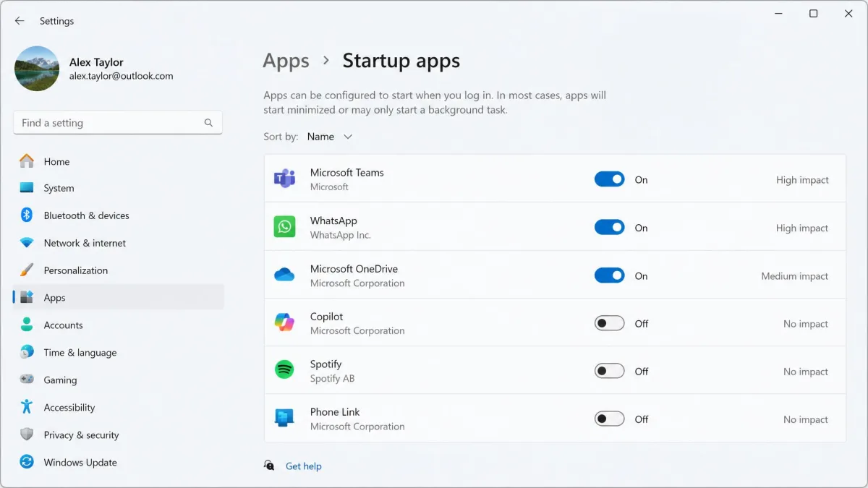Click the Copilot app icon
Screen dimensions: 868x488
[284, 322]
